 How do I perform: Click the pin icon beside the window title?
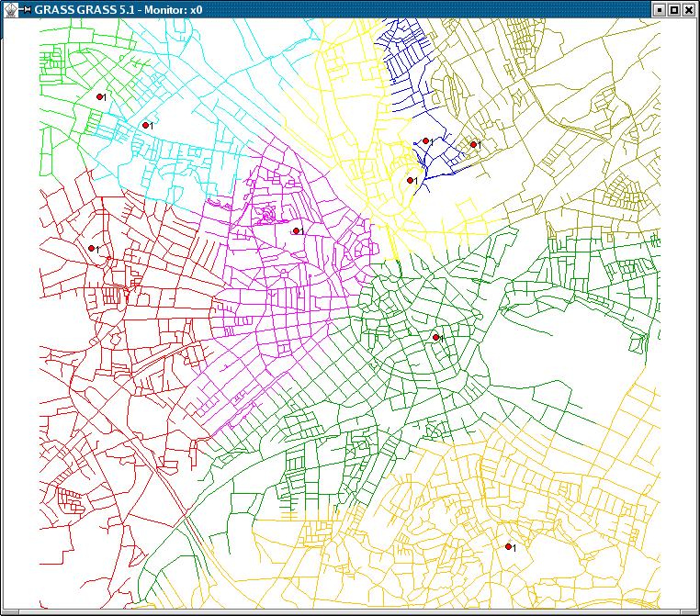coord(25,9)
